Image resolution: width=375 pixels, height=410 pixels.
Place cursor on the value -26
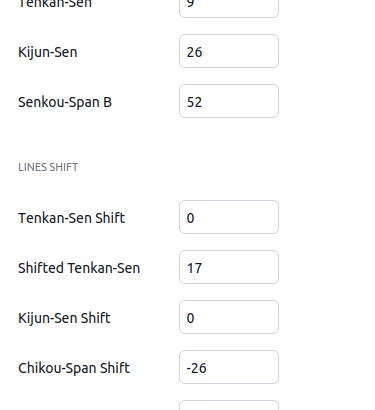pos(197,368)
